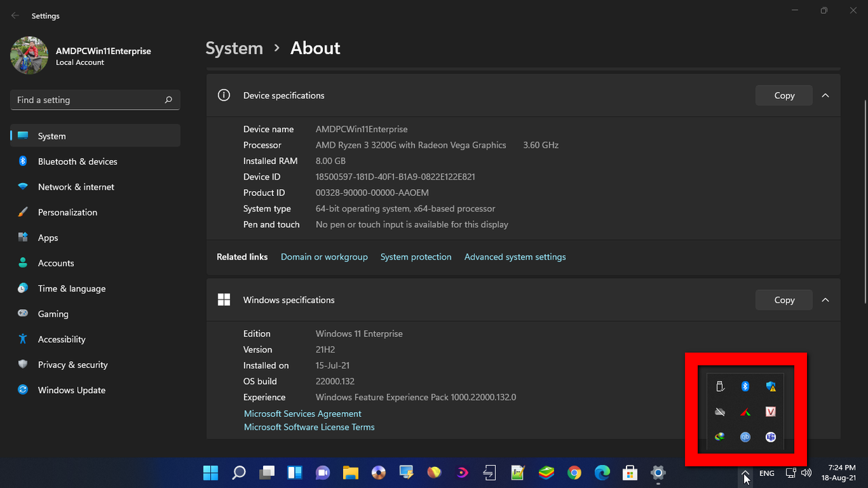Screen dimensions: 868x488
Task: Toggle the hidden tray icons chevron
Action: [x=745, y=472]
